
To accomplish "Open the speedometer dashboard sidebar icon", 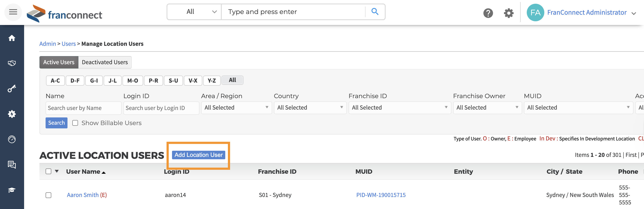I will click(12, 139).
